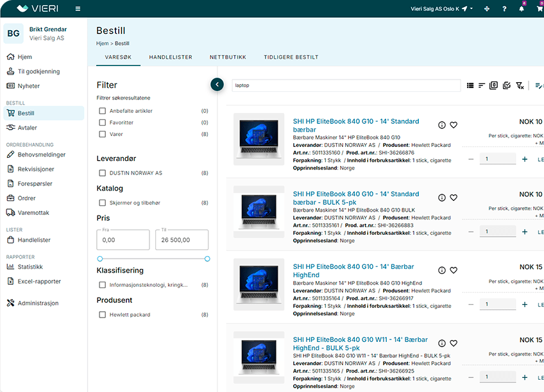Toggle the Hewlett packard producer filter
The image size is (544, 392).
(102, 315)
